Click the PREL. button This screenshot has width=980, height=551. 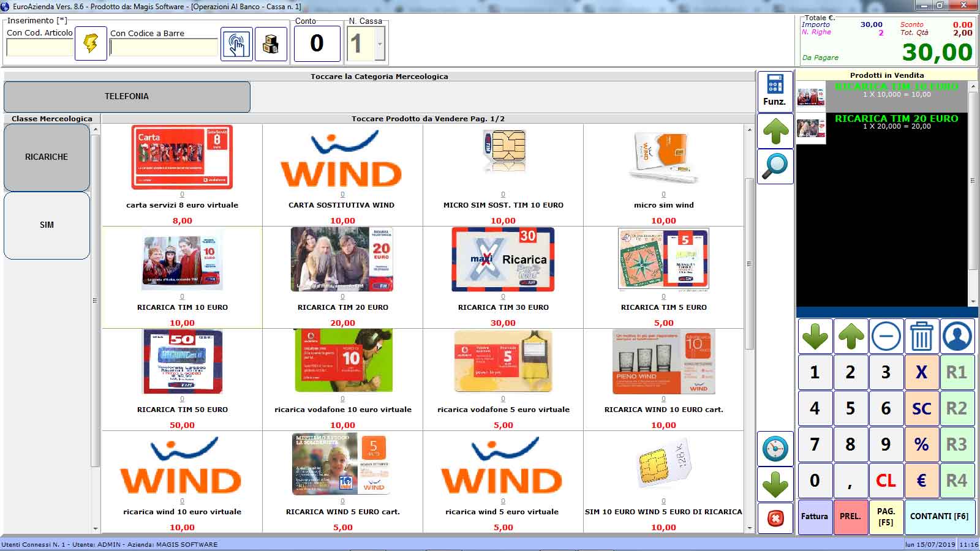point(850,517)
